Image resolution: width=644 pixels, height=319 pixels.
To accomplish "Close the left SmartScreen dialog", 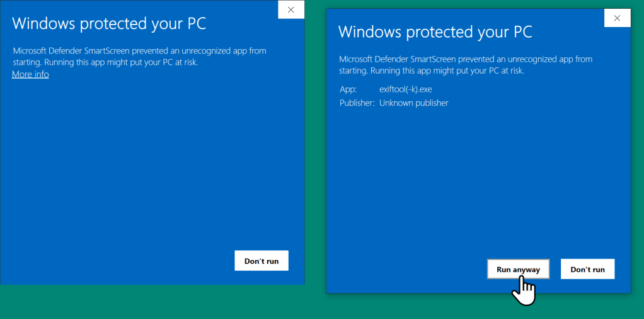I will [x=290, y=9].
